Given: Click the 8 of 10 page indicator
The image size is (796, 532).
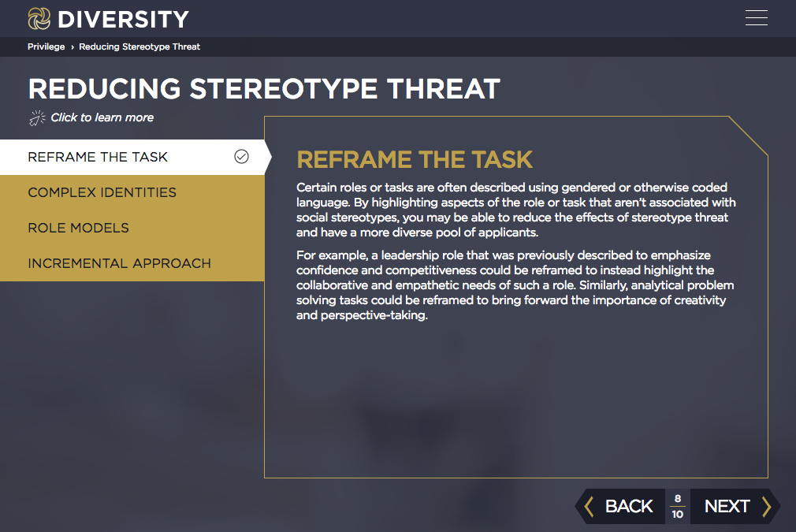Looking at the screenshot, I should (x=678, y=506).
